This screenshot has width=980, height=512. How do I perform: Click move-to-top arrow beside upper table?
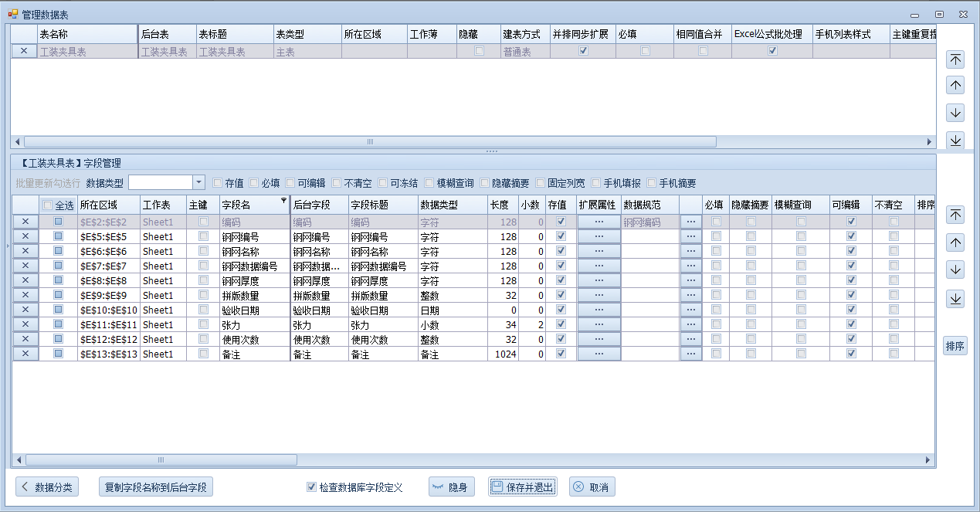(955, 59)
